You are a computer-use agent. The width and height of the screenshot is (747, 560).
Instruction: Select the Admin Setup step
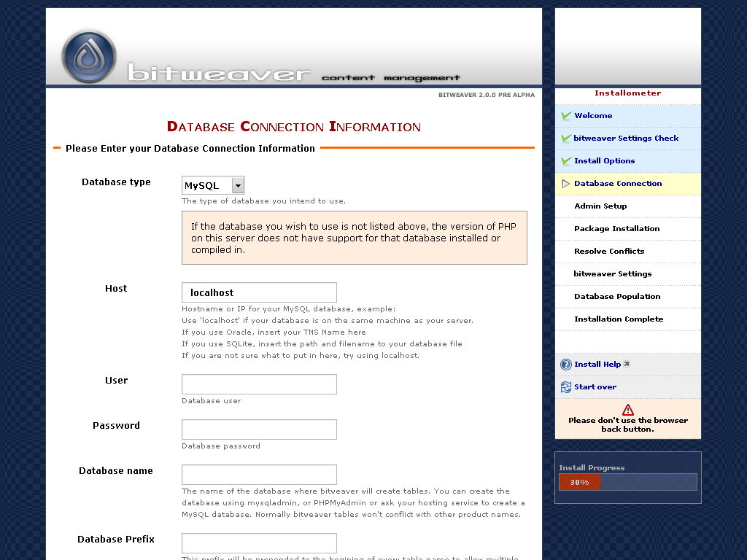point(600,206)
